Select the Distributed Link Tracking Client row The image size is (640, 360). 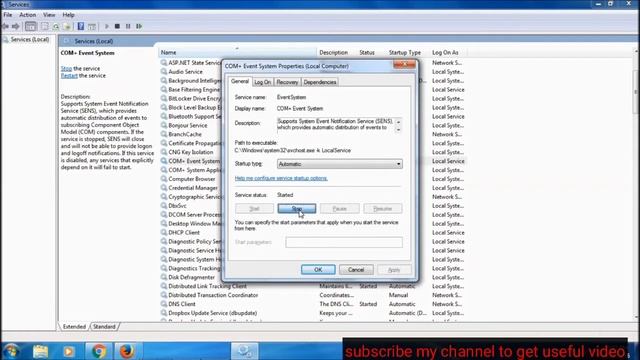tap(313, 286)
